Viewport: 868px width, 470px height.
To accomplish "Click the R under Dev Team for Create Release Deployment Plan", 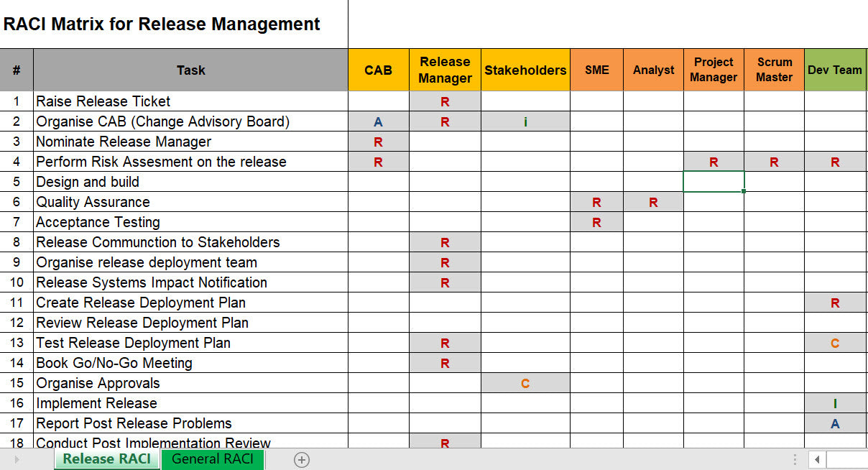I will (x=835, y=303).
